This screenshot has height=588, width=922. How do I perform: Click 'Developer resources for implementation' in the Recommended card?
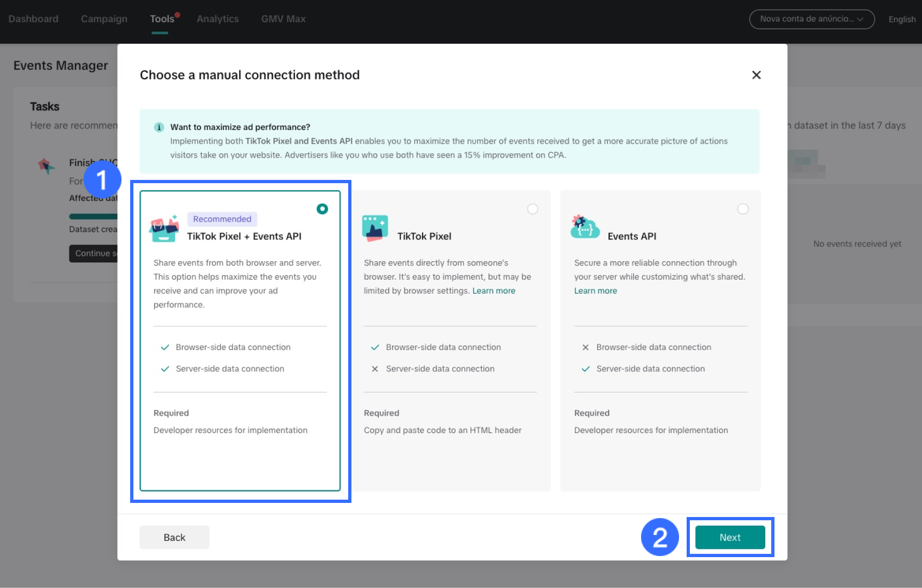pyautogui.click(x=230, y=430)
